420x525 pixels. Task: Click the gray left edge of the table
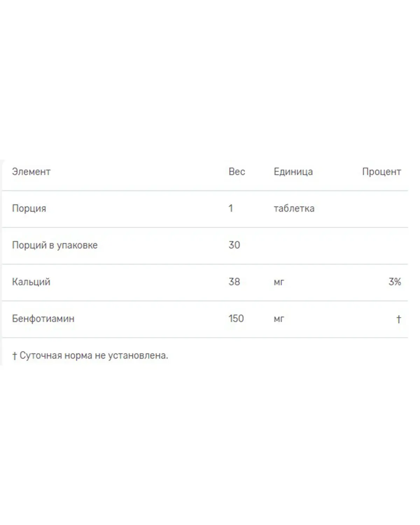(x=1, y=262)
